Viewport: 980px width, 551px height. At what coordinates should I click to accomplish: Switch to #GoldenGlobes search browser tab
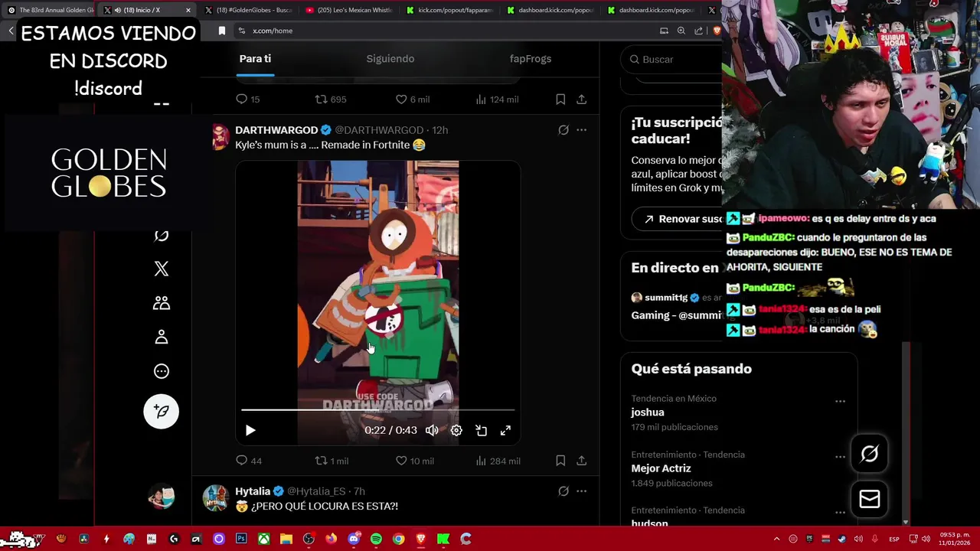click(x=249, y=10)
